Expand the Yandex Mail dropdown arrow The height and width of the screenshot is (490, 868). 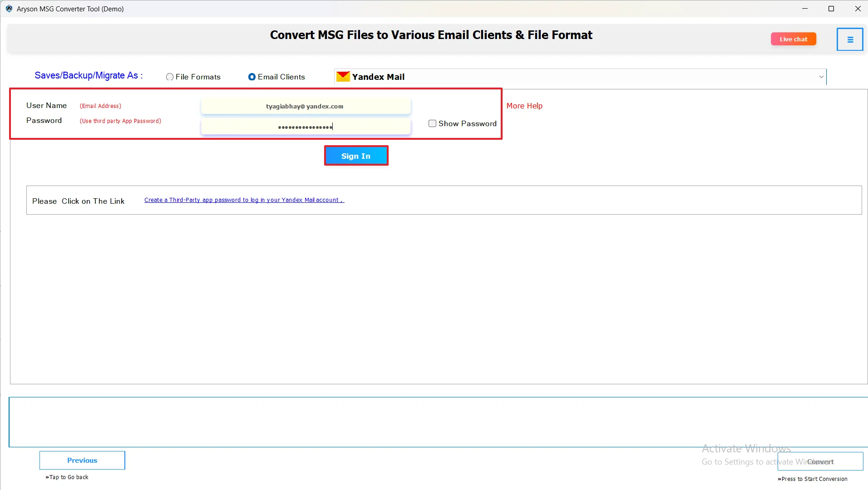[x=821, y=77]
